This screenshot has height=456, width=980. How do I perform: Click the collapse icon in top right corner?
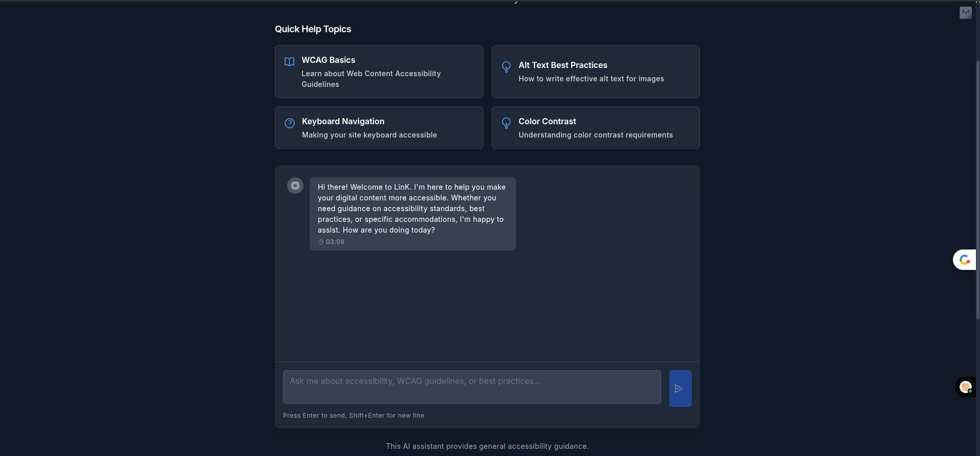(966, 13)
